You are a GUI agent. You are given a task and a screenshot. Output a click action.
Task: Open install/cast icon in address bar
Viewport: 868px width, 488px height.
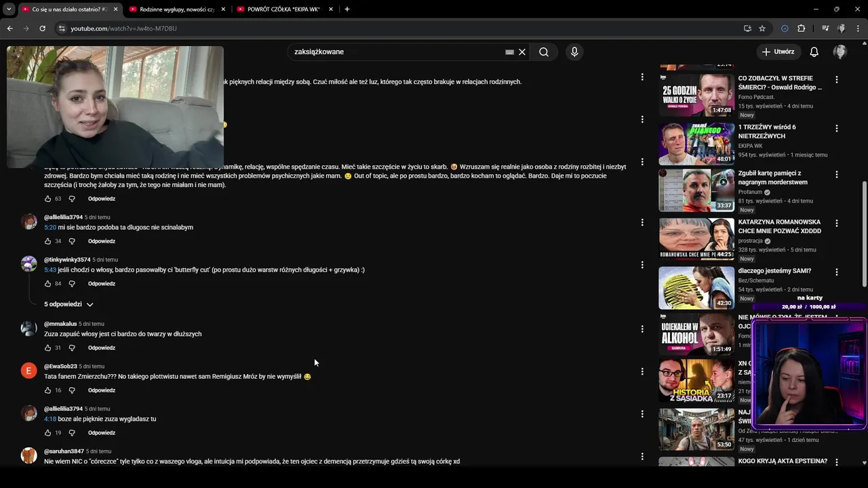tap(747, 28)
